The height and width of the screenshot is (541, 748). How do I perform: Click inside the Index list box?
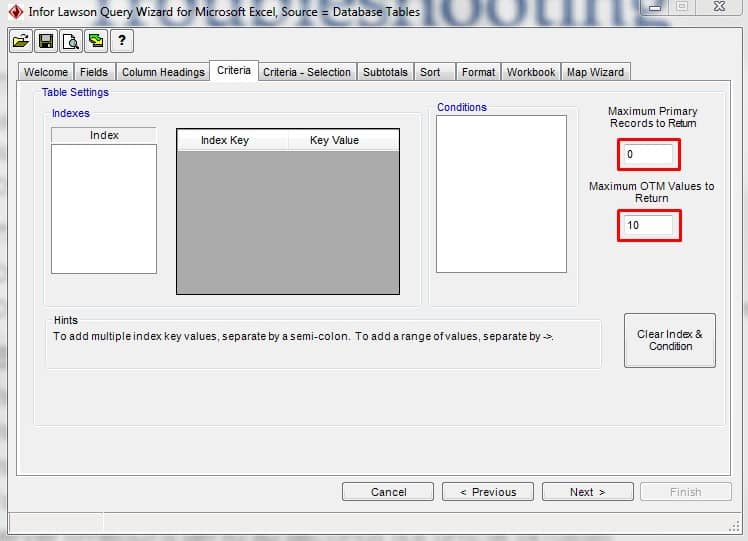[x=104, y=209]
